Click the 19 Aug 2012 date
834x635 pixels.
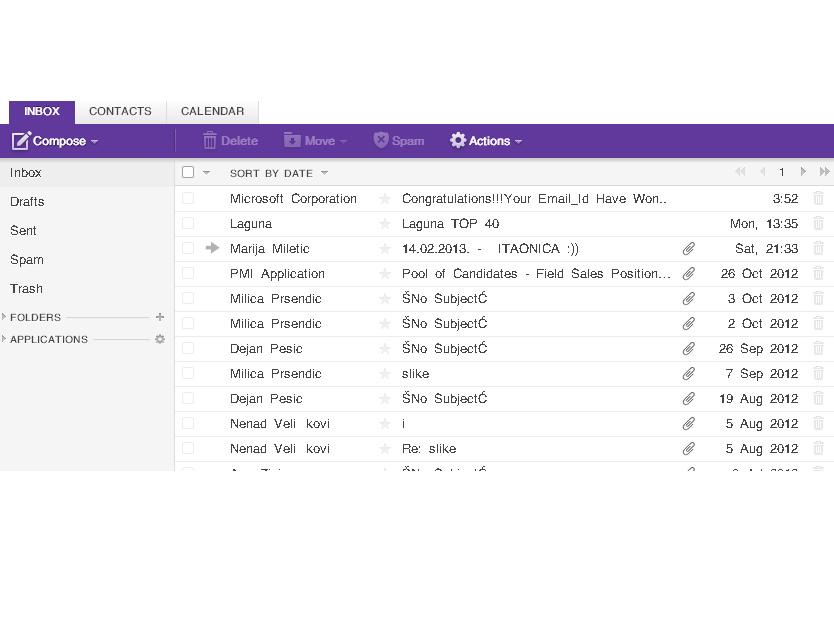pos(758,399)
